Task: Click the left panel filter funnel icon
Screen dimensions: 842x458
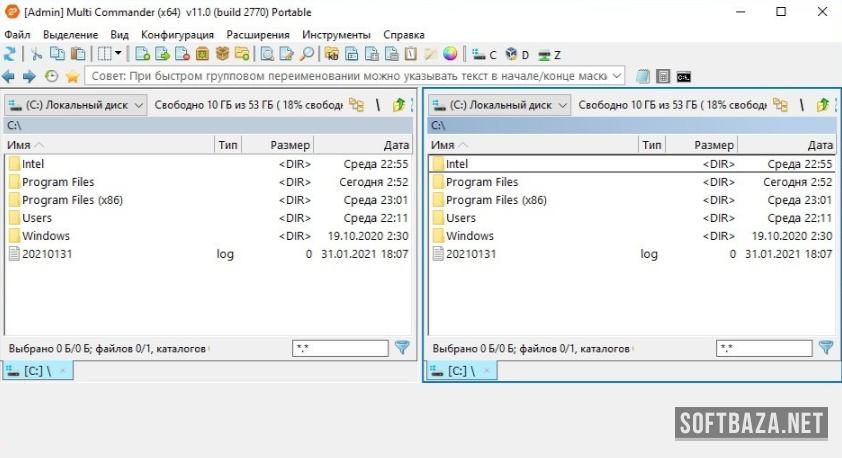Action: [x=402, y=348]
